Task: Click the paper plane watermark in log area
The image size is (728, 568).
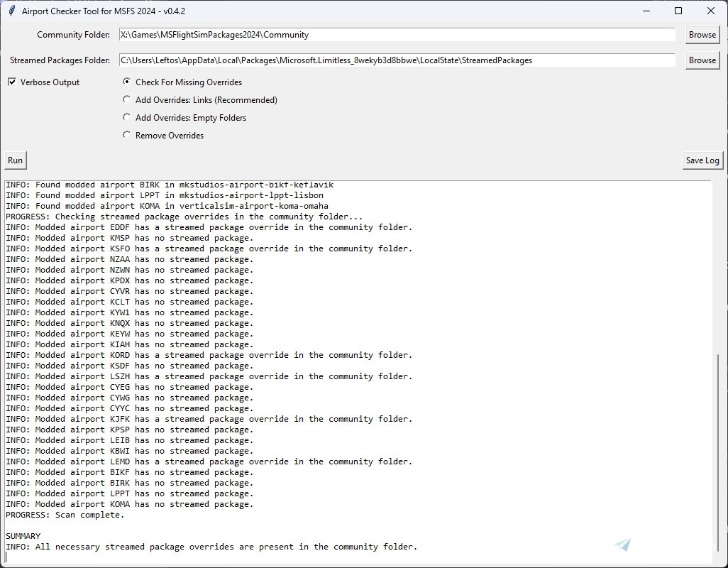Action: [x=621, y=545]
